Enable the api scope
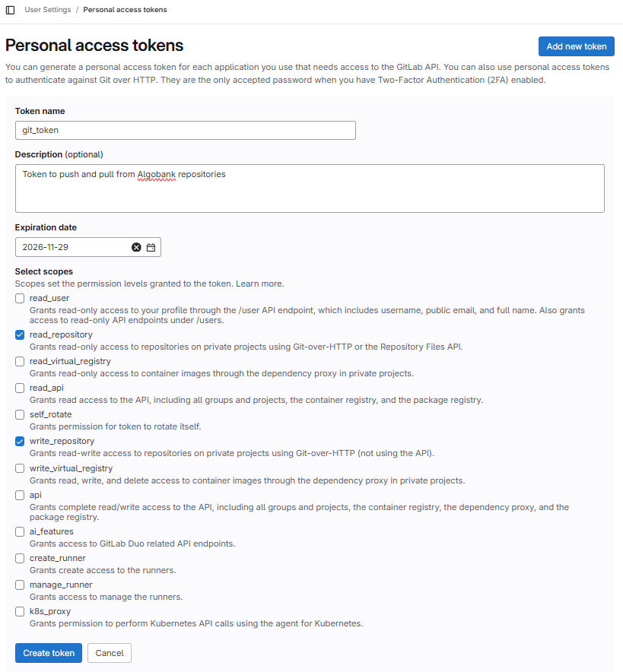This screenshot has width=623, height=672. tap(19, 494)
